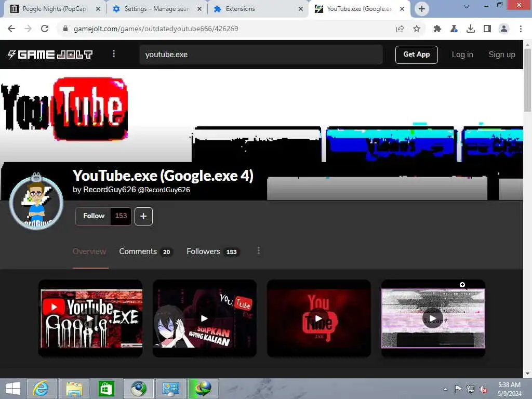The image size is (532, 399).
Task: Bookmark this page with the star icon
Action: click(x=417, y=29)
